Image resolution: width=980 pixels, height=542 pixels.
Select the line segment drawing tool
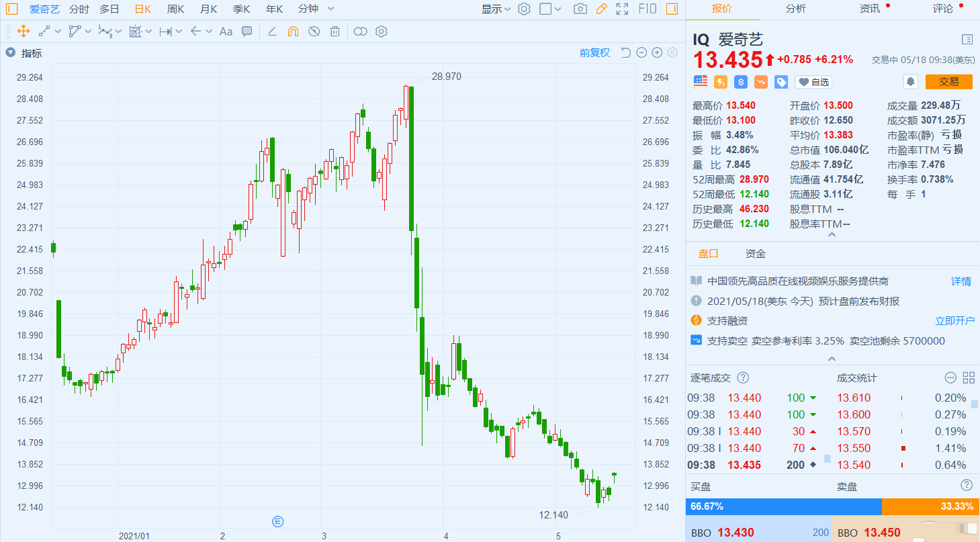(44, 31)
